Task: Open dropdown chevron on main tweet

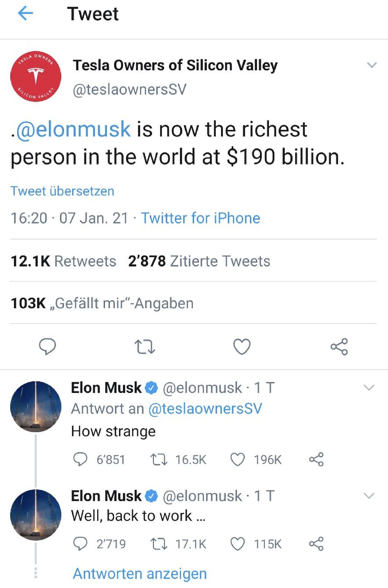Action: (x=372, y=65)
